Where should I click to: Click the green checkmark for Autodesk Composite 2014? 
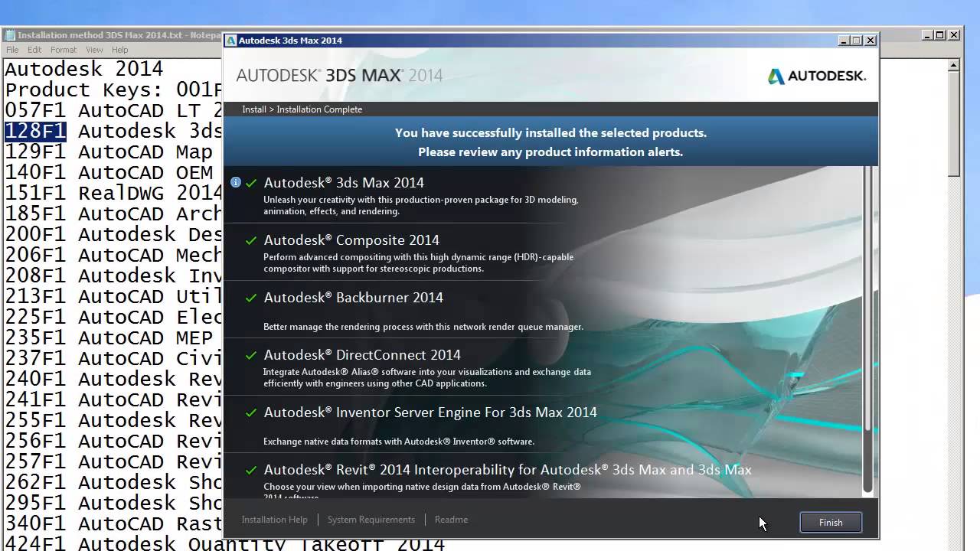click(x=251, y=240)
